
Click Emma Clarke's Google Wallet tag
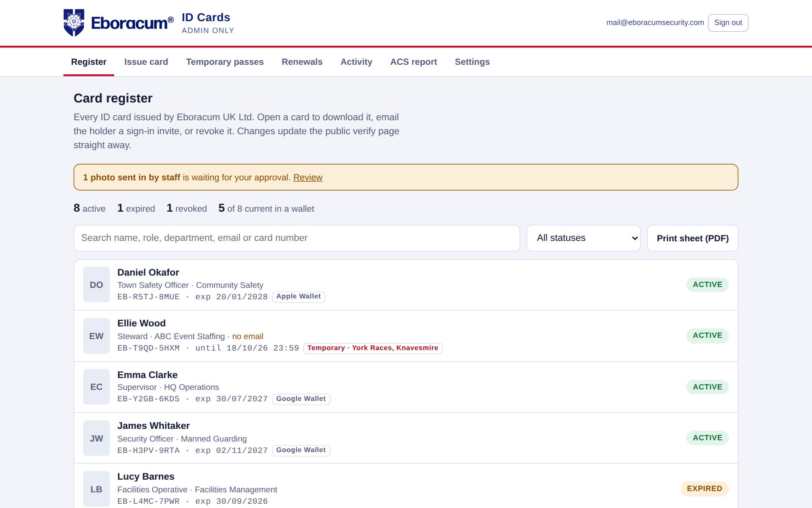(x=301, y=399)
